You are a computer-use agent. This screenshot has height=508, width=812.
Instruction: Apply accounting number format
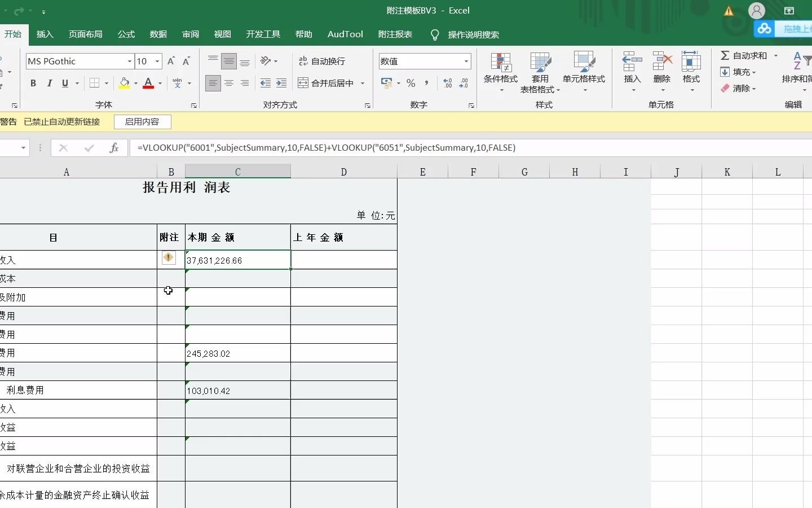tap(387, 84)
